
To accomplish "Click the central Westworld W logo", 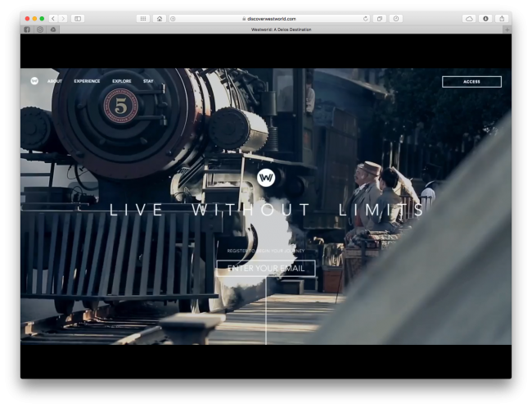I will pyautogui.click(x=266, y=178).
